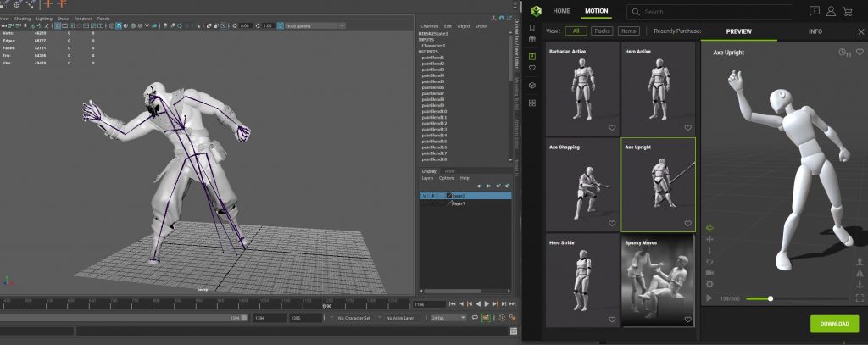Toggle the All view filter

[575, 31]
